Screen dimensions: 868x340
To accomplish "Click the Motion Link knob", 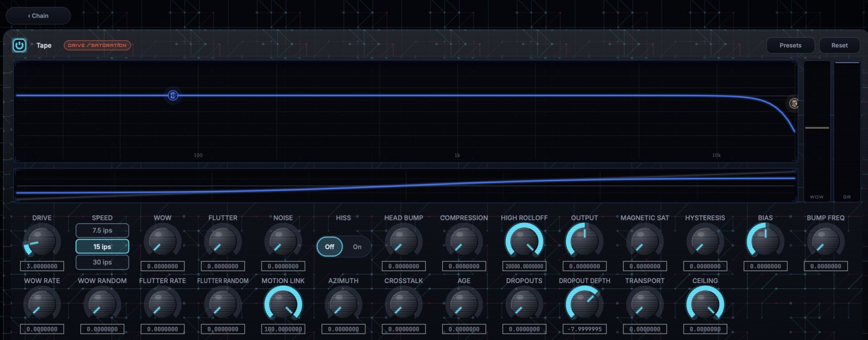I will click(x=283, y=304).
